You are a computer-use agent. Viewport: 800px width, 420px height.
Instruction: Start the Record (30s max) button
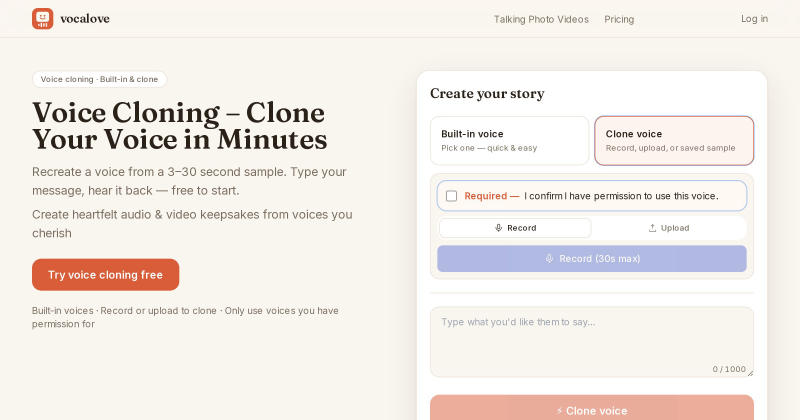592,259
